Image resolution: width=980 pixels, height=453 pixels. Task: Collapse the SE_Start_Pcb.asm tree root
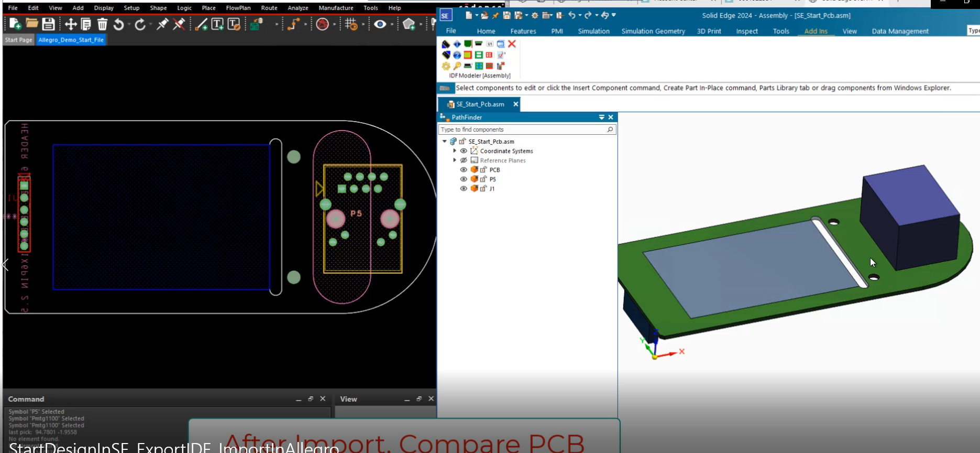coord(445,141)
